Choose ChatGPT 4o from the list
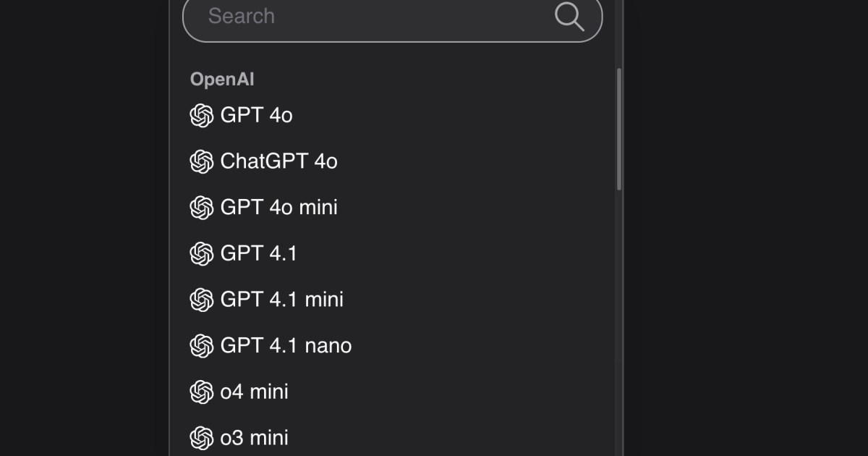The width and height of the screenshot is (868, 456). 278,161
